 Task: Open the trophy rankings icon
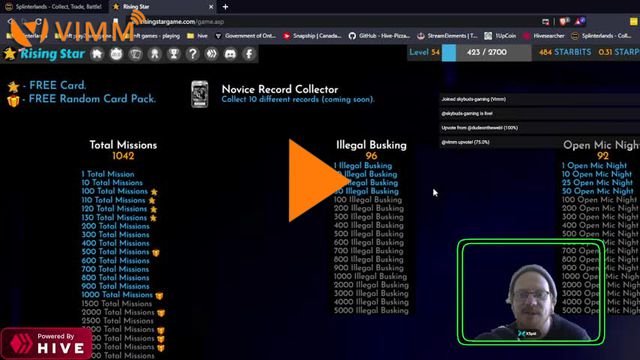tap(173, 54)
